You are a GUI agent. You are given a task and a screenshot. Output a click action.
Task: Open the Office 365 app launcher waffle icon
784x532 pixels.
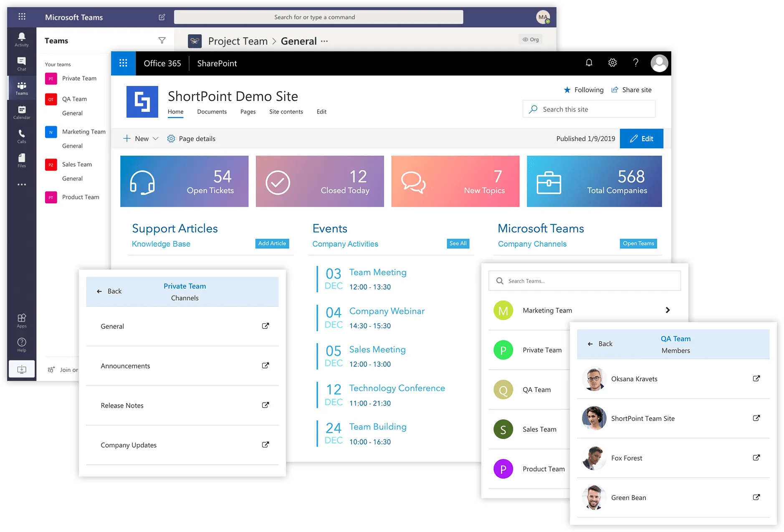click(x=123, y=63)
